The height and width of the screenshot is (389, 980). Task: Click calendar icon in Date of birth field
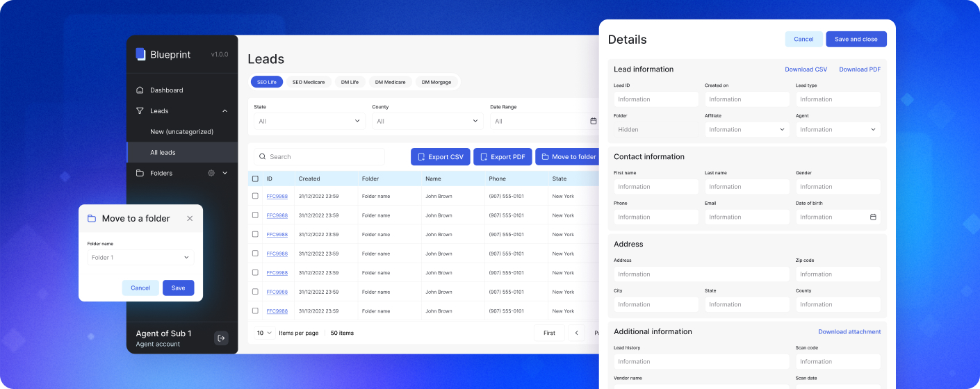coord(873,217)
